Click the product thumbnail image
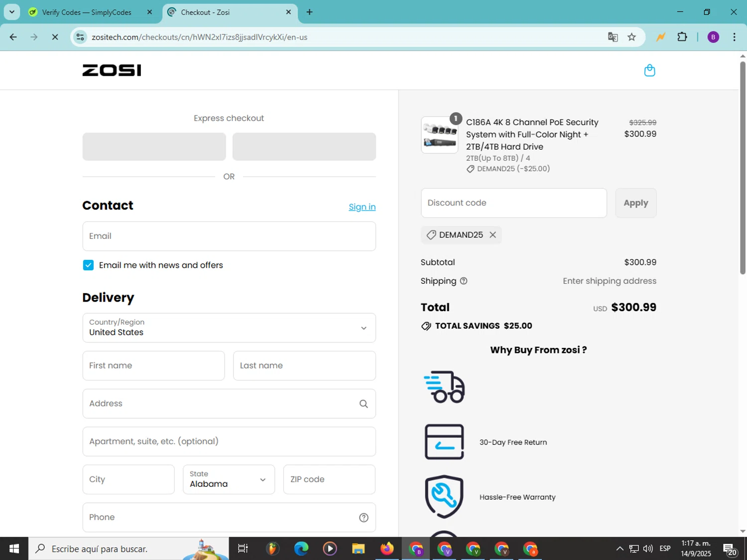Viewport: 747px width, 560px height. [x=439, y=135]
